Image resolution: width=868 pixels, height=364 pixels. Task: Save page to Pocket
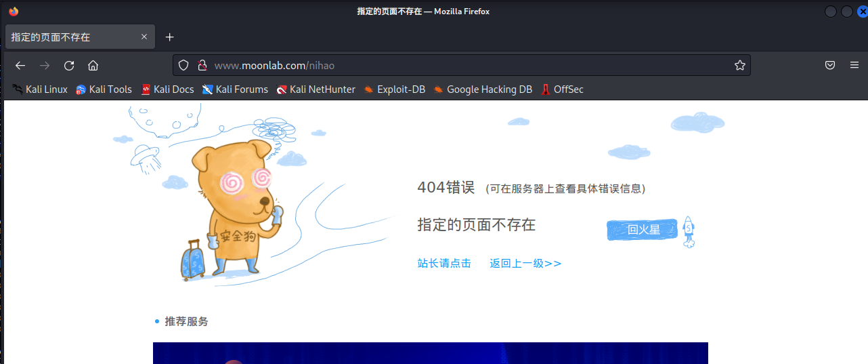click(830, 66)
